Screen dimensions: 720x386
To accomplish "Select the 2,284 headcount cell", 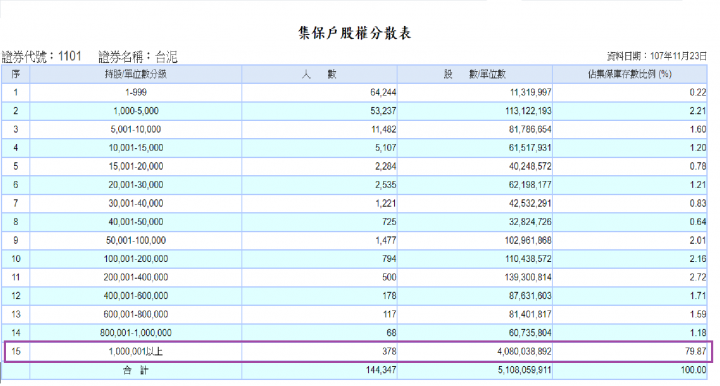I will pyautogui.click(x=319, y=166).
